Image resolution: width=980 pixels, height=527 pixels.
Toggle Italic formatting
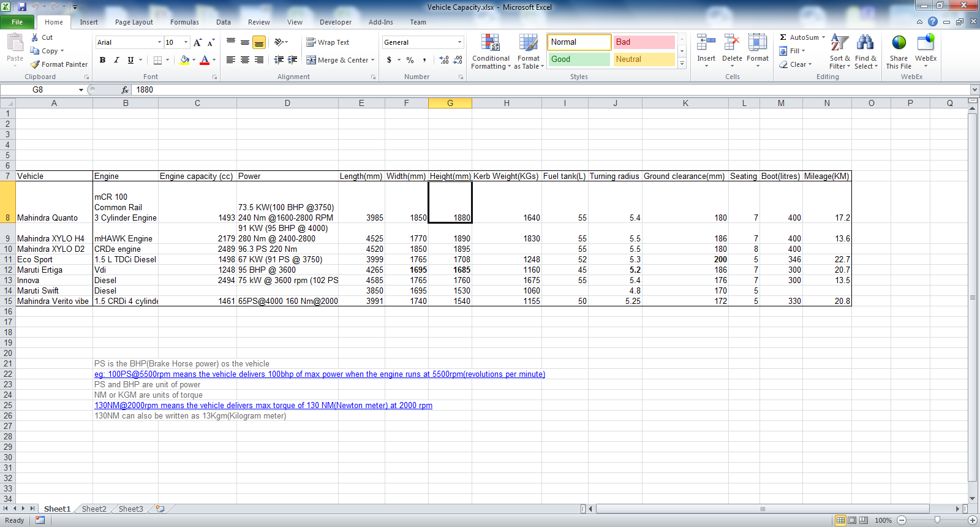click(116, 60)
